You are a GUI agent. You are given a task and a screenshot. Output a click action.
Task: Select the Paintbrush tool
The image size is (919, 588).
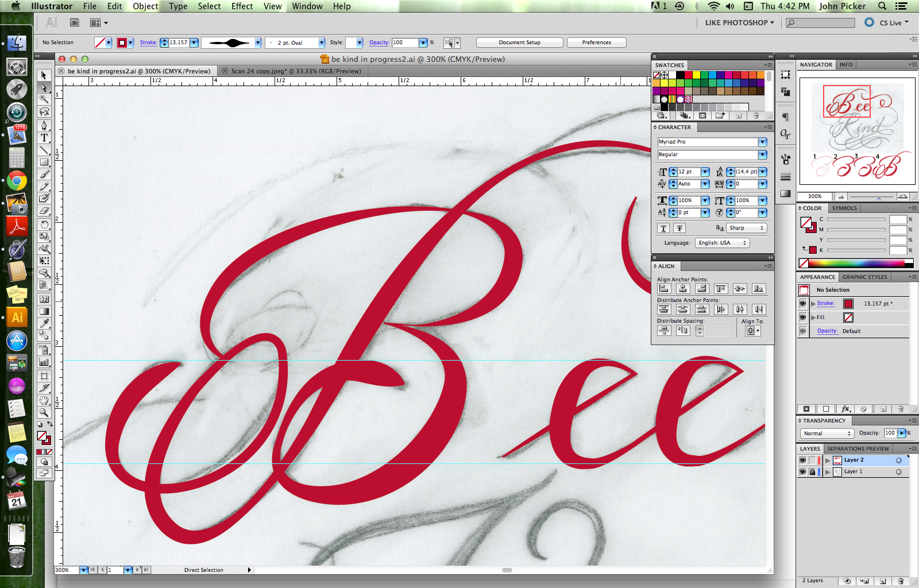tap(44, 174)
